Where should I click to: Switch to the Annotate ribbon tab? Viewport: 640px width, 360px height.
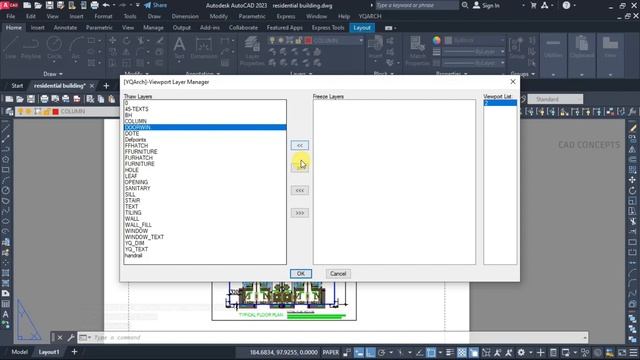65,28
